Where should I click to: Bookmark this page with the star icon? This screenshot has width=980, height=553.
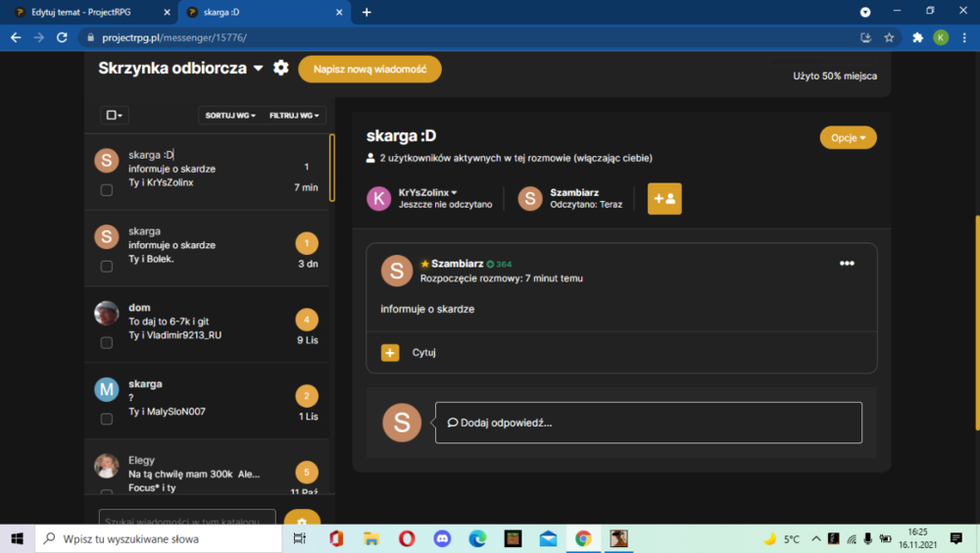click(x=889, y=37)
